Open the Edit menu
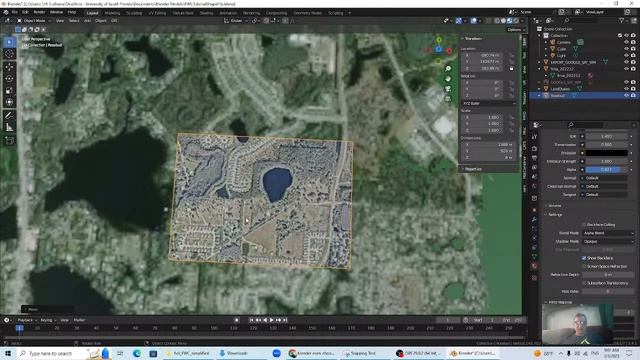The height and width of the screenshot is (360, 640). (25, 12)
